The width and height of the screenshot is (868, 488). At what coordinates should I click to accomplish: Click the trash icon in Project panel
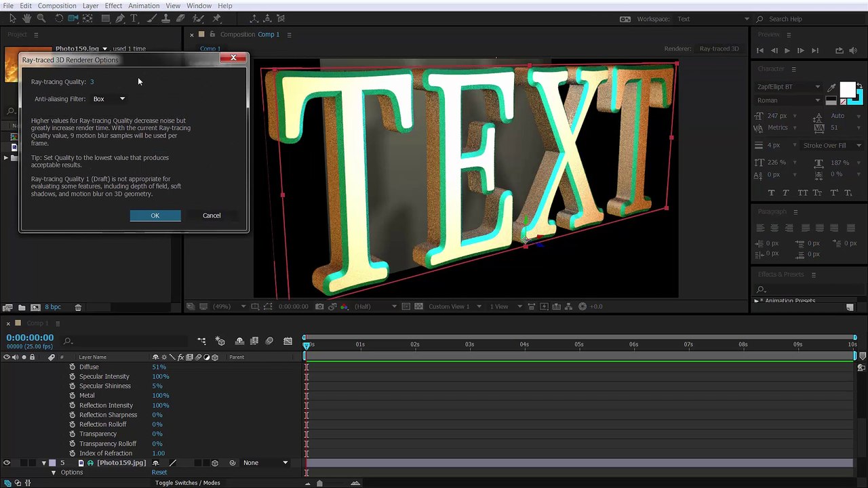pos(78,307)
